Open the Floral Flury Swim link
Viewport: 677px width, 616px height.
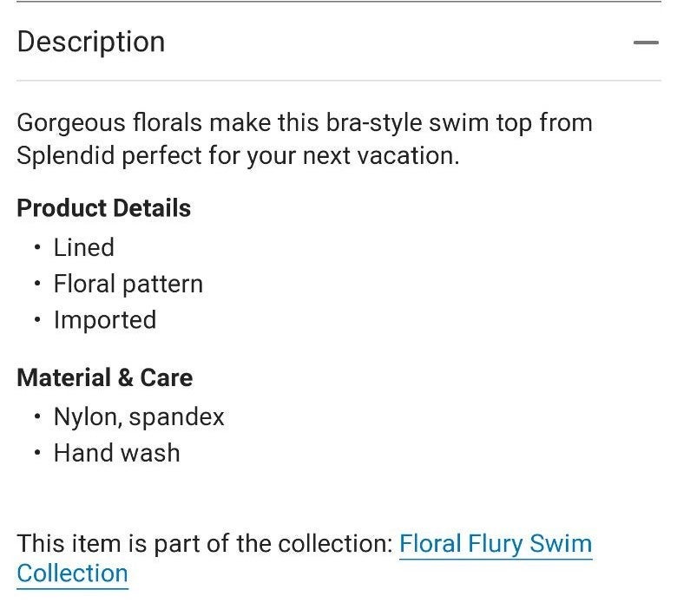496,543
